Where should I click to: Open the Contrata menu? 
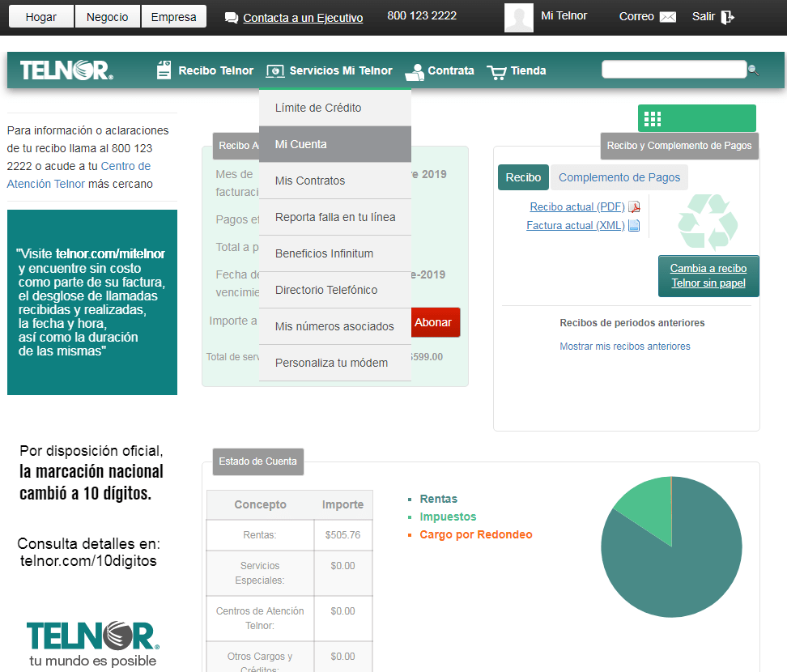[x=440, y=70]
